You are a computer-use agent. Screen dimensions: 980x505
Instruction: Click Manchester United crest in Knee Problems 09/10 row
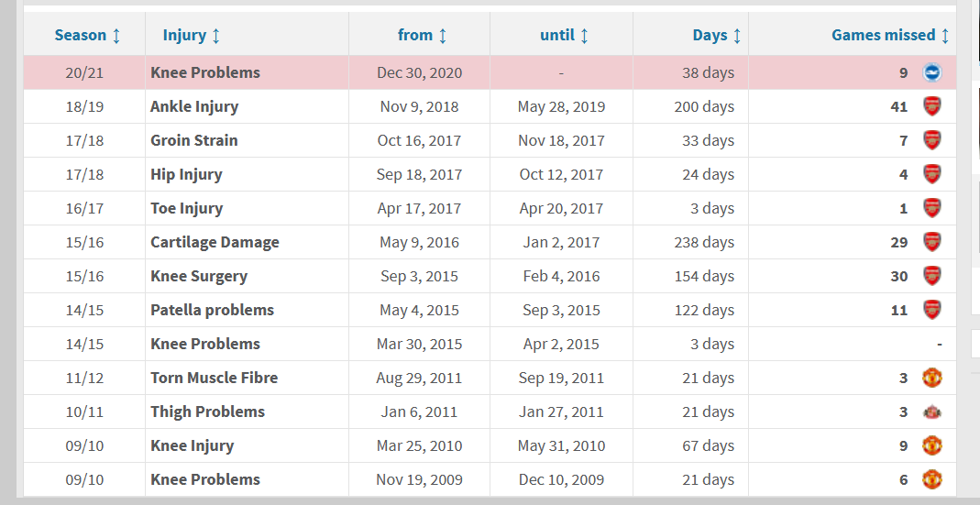click(931, 479)
